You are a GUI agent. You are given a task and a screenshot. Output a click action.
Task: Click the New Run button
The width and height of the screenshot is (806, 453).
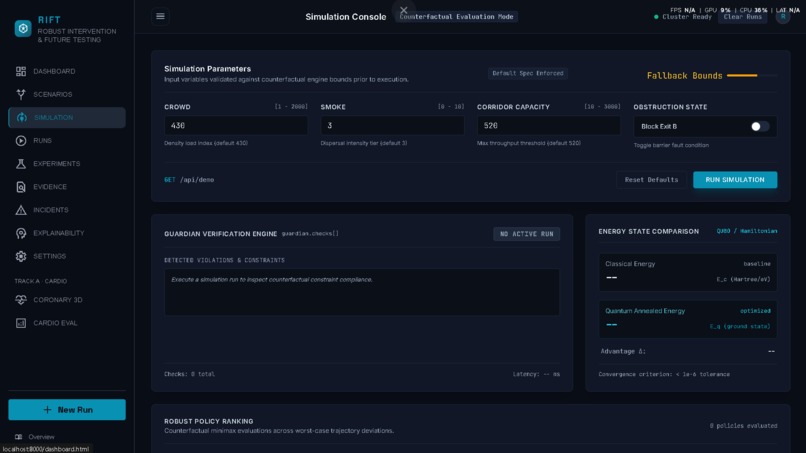(67, 410)
